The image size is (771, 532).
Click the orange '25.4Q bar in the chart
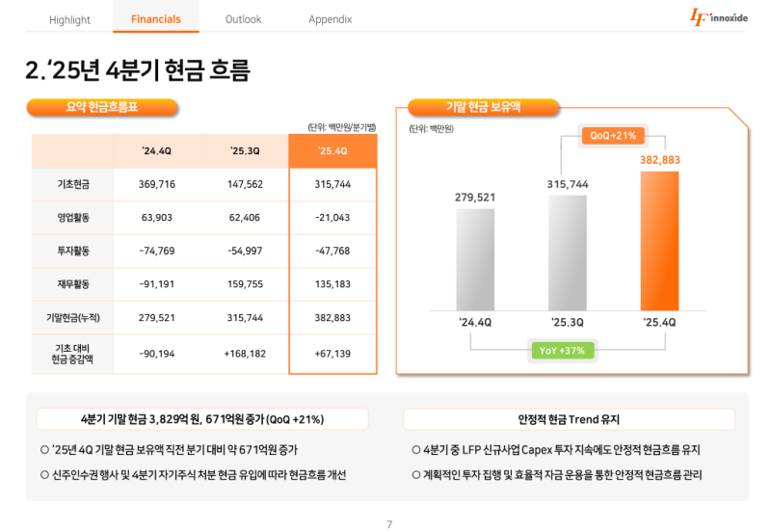pyautogui.click(x=659, y=241)
